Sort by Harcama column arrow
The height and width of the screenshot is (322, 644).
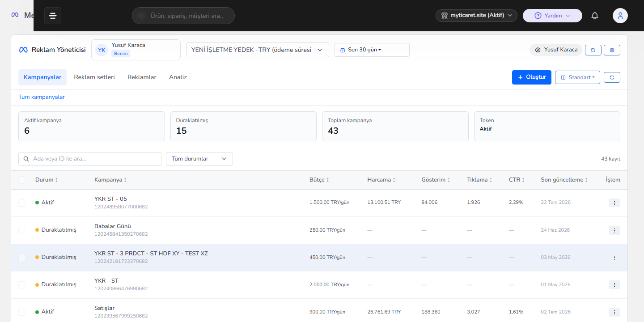tap(394, 180)
